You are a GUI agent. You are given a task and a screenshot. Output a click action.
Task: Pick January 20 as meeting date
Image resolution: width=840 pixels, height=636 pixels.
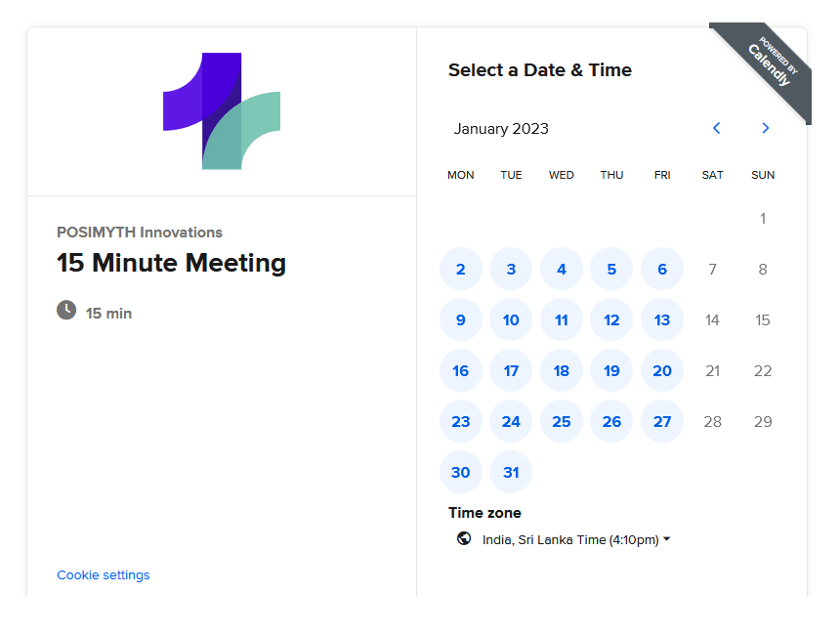click(x=662, y=370)
